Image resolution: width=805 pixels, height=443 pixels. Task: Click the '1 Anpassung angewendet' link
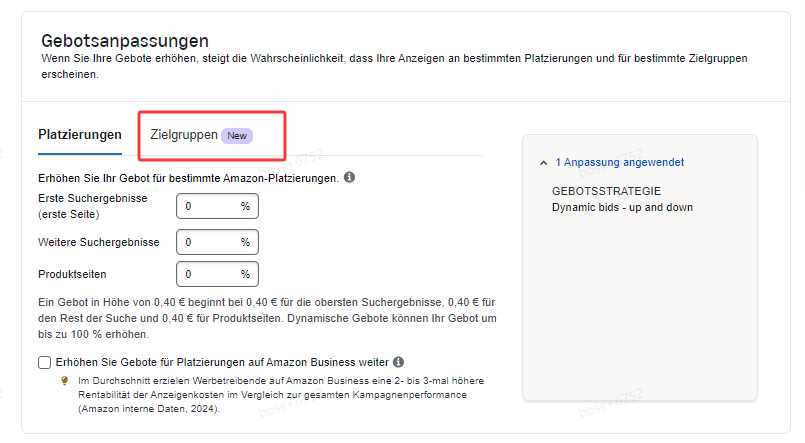(x=619, y=162)
